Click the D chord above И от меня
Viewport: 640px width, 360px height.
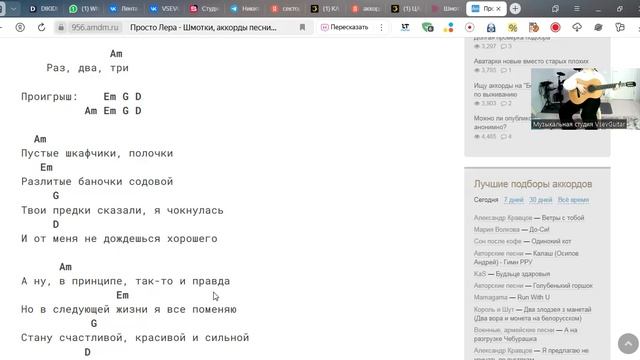coord(56,224)
